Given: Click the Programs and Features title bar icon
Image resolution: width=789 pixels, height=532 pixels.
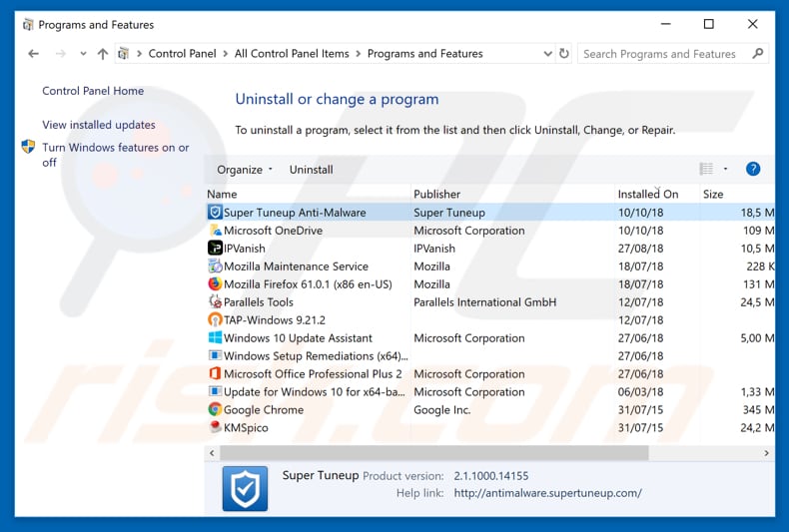Looking at the screenshot, I should [x=28, y=25].
